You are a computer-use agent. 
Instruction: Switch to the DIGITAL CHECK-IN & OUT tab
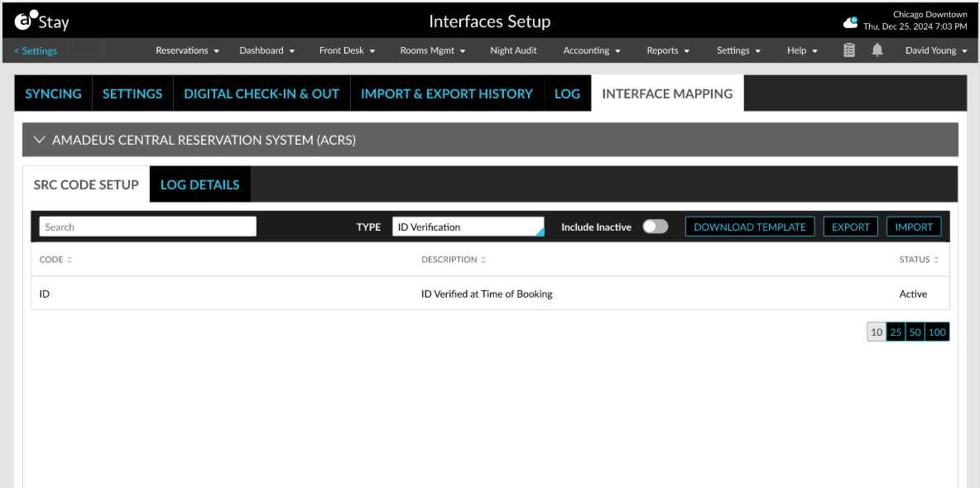click(x=262, y=93)
